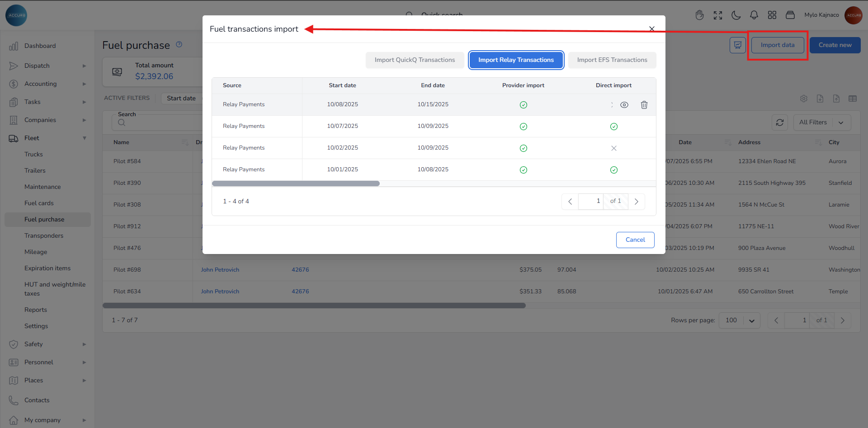This screenshot has width=868, height=428.
Task: Toggle dark mode moon icon
Action: coord(736,15)
